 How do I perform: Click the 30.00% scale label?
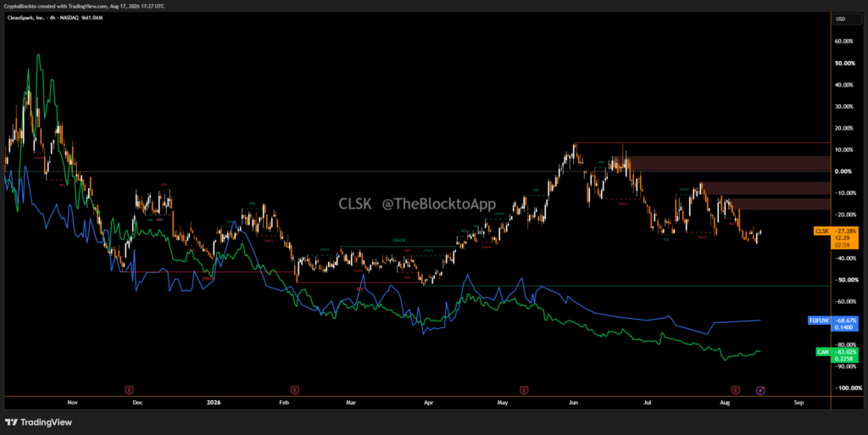[843, 106]
